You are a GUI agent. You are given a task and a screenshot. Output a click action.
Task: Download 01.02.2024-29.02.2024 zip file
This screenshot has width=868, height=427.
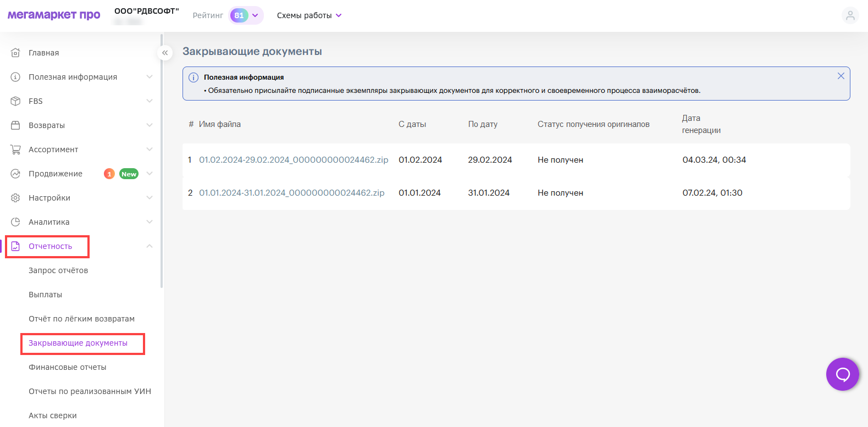(294, 160)
